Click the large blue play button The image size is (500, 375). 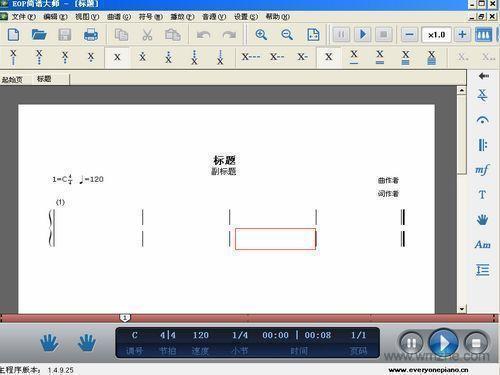click(x=443, y=343)
